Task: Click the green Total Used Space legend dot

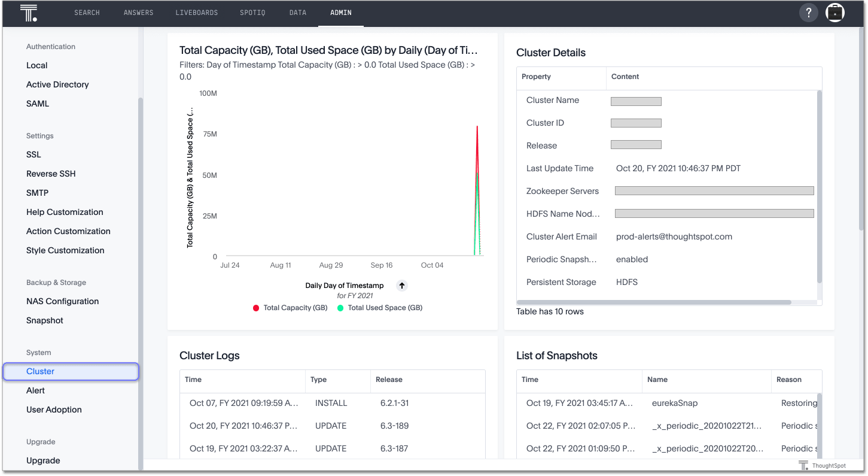Action: (x=341, y=307)
